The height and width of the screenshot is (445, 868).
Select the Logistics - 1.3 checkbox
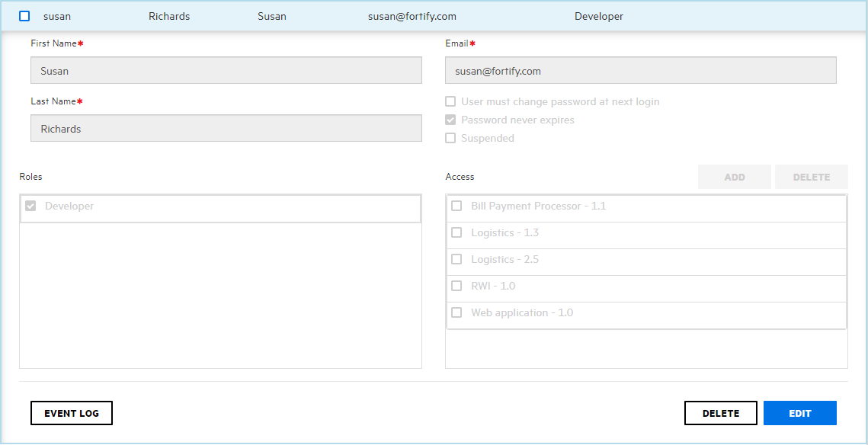coord(456,232)
